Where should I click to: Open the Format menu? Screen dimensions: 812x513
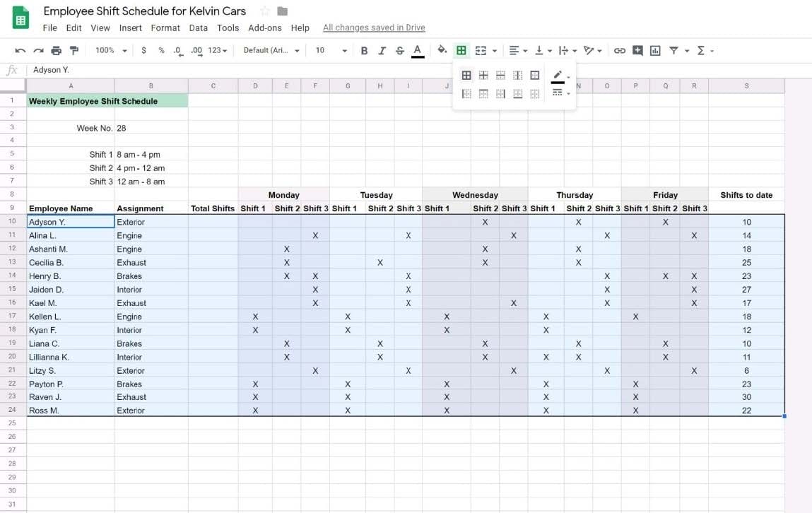[165, 28]
